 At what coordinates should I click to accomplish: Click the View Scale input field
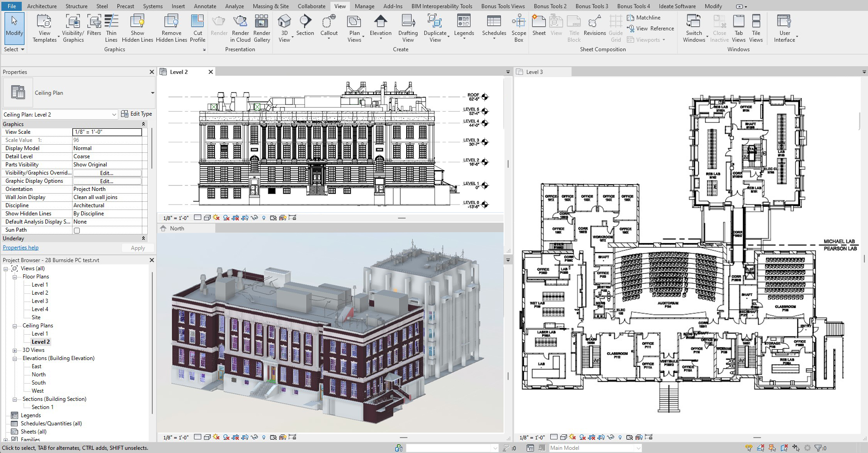point(107,132)
